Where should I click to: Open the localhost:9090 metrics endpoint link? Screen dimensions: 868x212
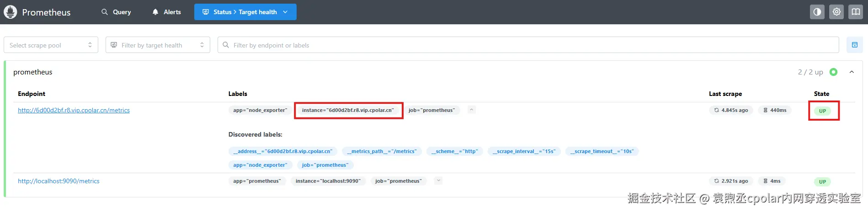click(x=59, y=181)
